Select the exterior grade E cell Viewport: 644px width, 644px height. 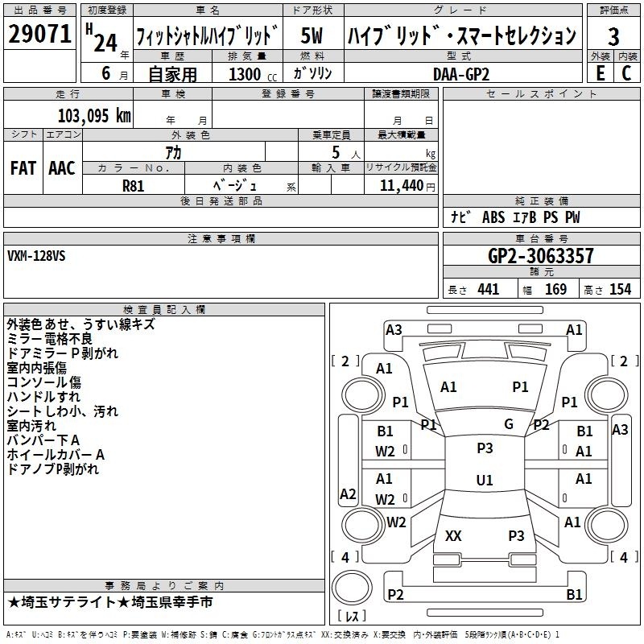[x=600, y=72]
